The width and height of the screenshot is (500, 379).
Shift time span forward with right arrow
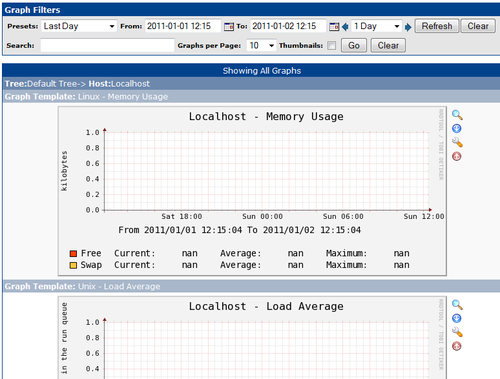point(408,27)
